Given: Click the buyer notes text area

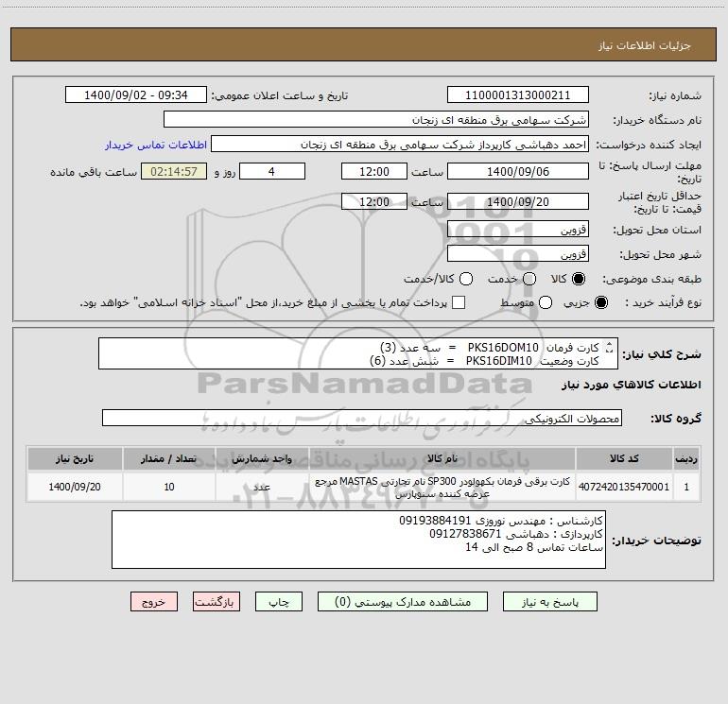Looking at the screenshot, I should 358,540.
